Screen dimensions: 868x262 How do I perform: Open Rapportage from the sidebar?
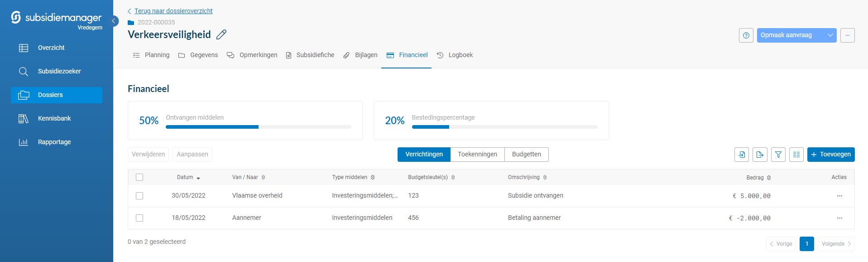click(54, 142)
